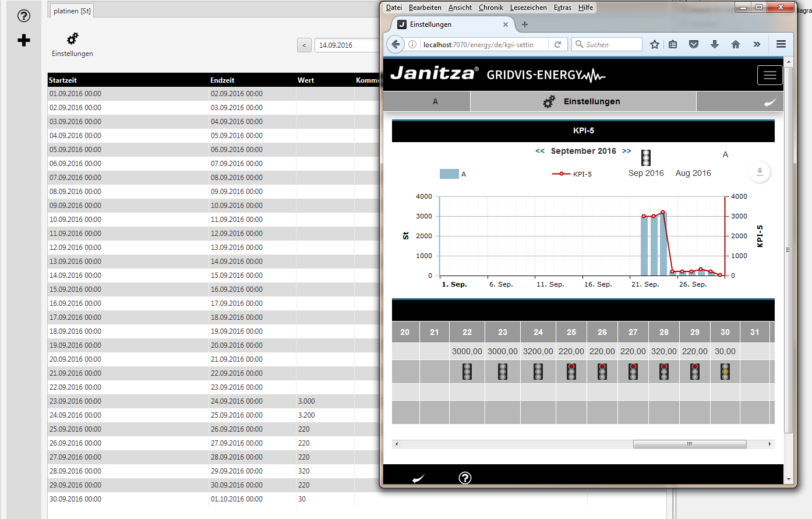
Task: Click the help question mark icon in sidebar
Action: click(x=24, y=16)
